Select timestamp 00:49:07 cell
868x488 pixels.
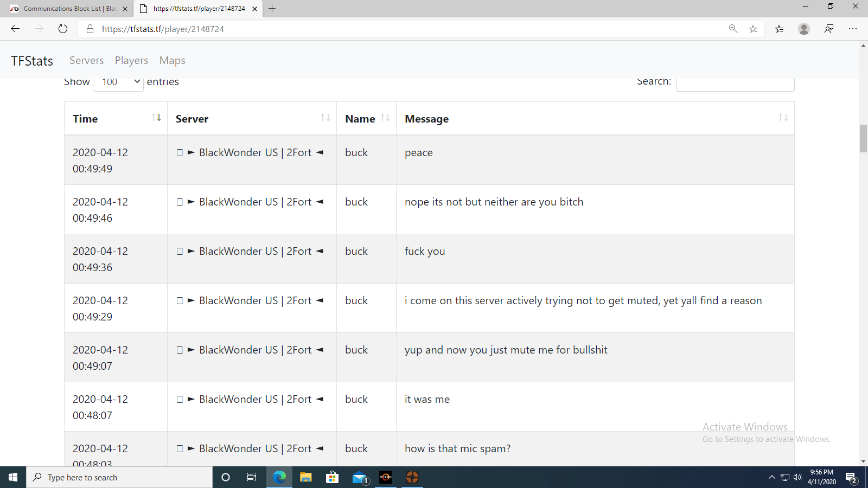(116, 358)
